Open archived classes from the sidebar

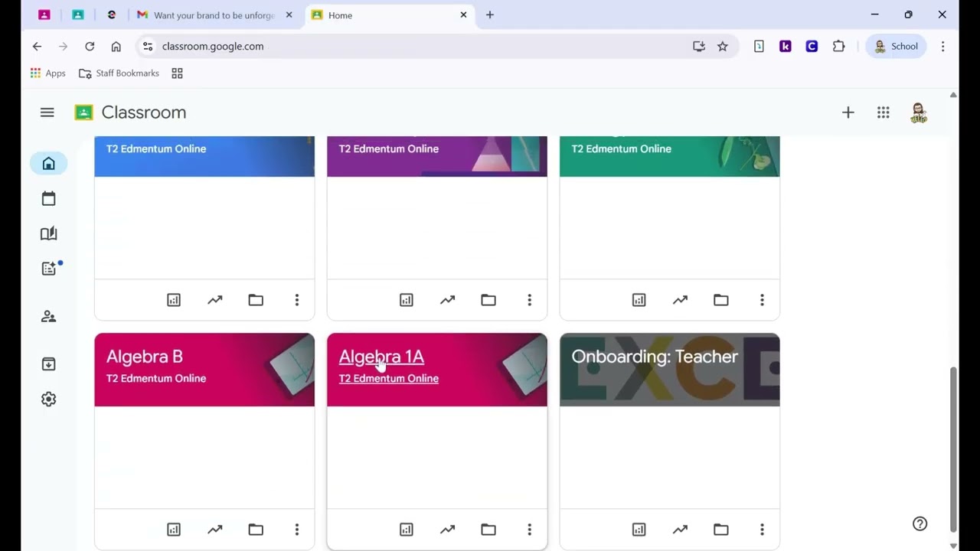(49, 364)
